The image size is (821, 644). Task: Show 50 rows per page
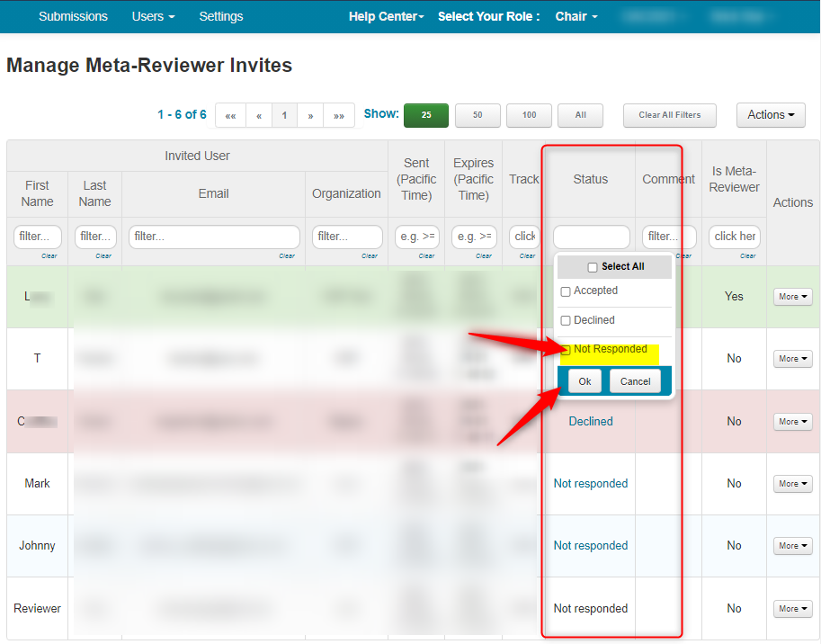[x=477, y=115]
